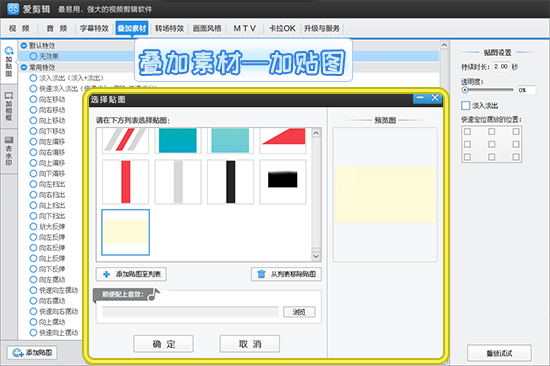Select the black vertical bar sticker

tap(230, 182)
